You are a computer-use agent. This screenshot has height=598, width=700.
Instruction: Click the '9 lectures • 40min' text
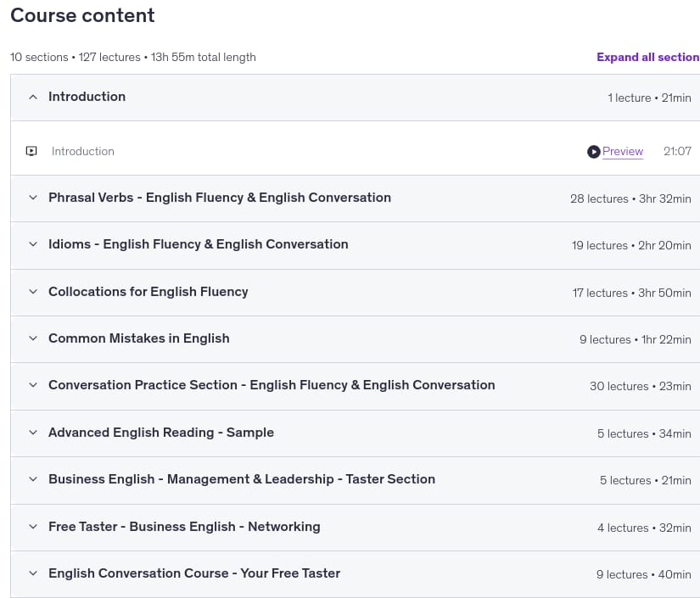pos(644,574)
